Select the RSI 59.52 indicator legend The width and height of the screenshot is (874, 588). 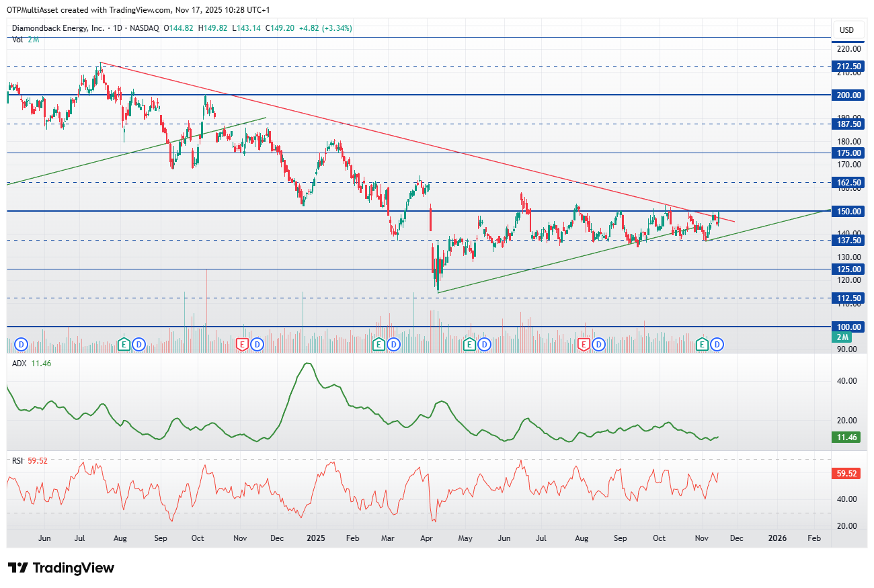30,461
